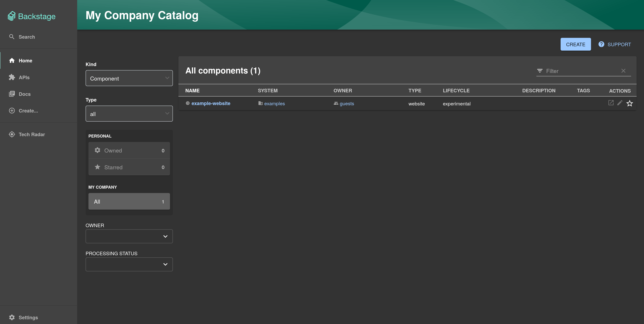Go to Home in the sidebar
Image resolution: width=644 pixels, height=324 pixels.
pyautogui.click(x=25, y=61)
